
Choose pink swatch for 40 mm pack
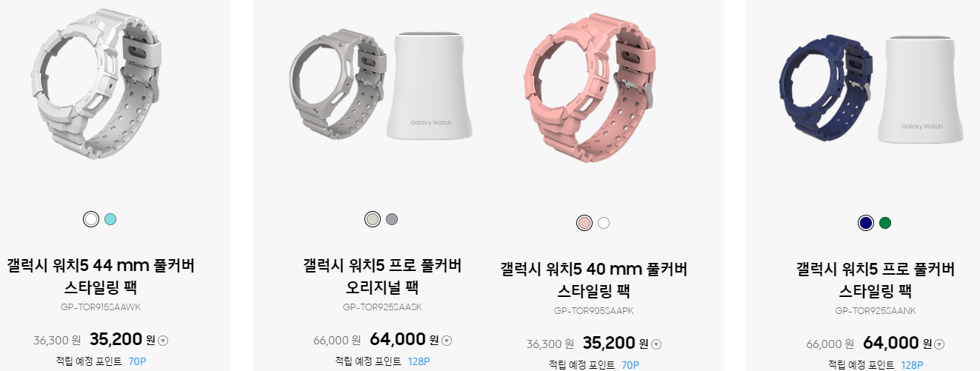pyautogui.click(x=584, y=223)
